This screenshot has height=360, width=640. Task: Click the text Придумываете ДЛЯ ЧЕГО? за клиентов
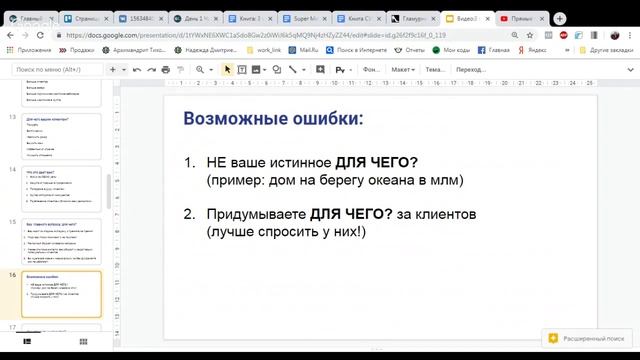(341, 214)
